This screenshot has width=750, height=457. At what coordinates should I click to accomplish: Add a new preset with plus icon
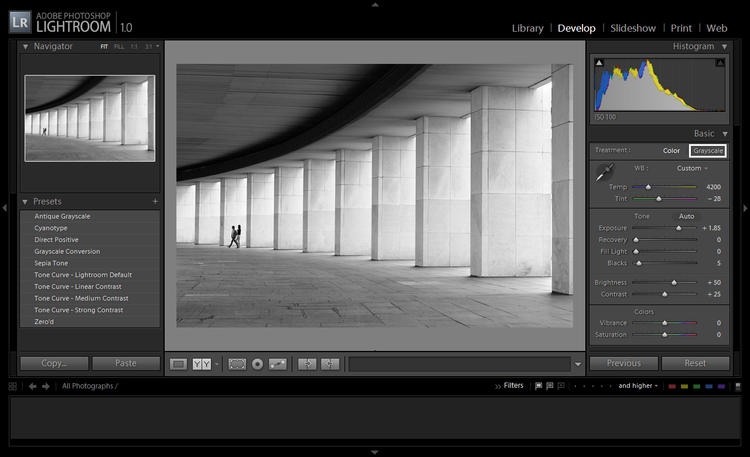(154, 201)
